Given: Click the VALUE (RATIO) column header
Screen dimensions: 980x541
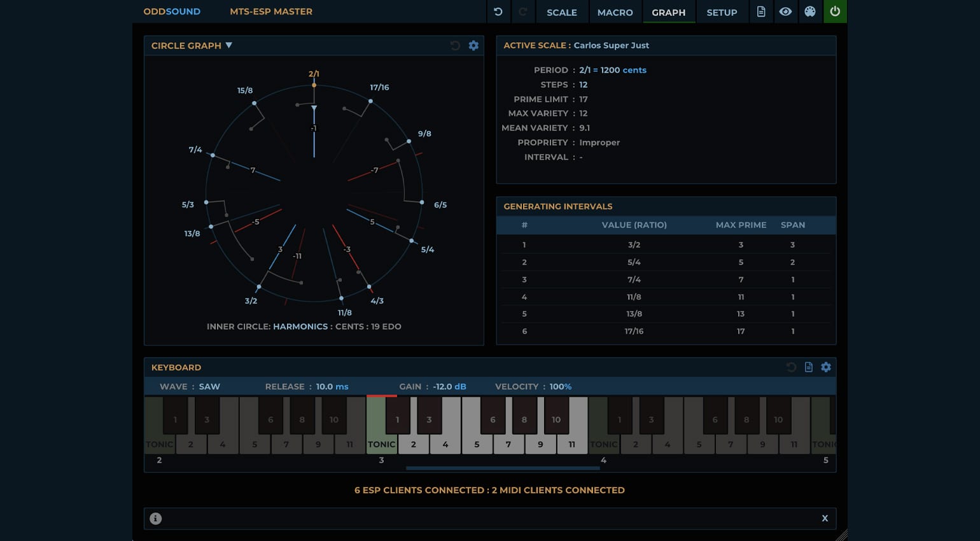Looking at the screenshot, I should [634, 225].
